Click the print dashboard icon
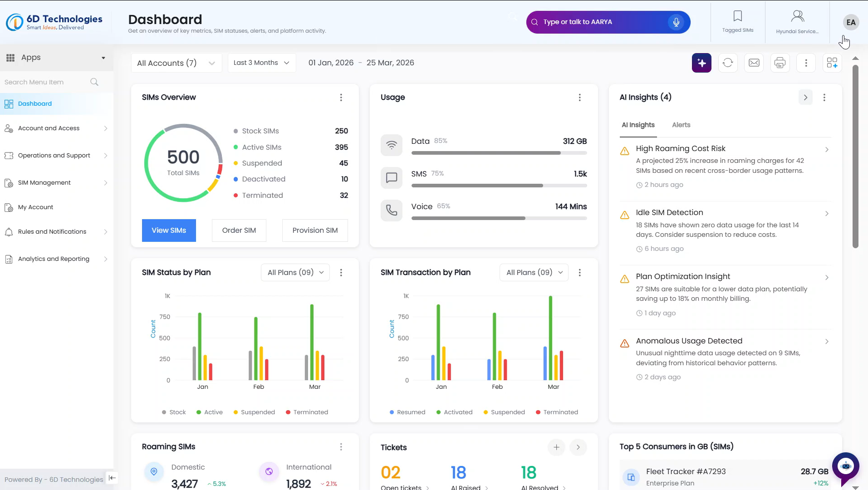This screenshot has width=868, height=490. tap(780, 63)
